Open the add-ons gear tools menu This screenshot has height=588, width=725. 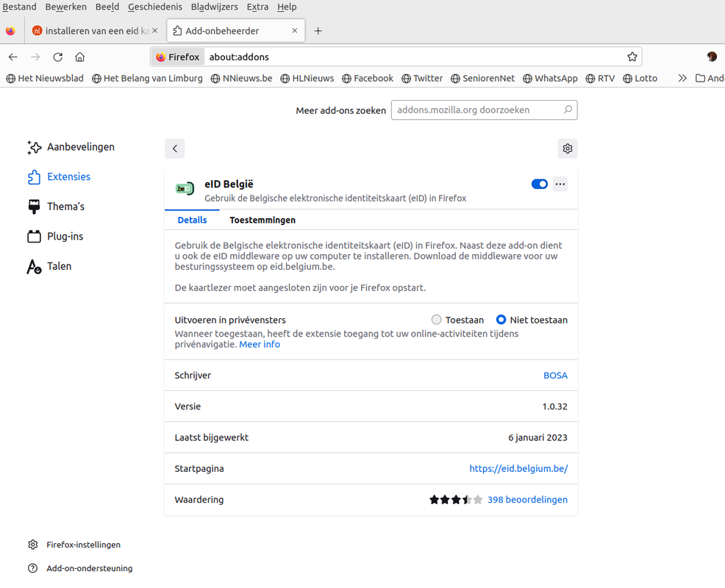[x=568, y=148]
